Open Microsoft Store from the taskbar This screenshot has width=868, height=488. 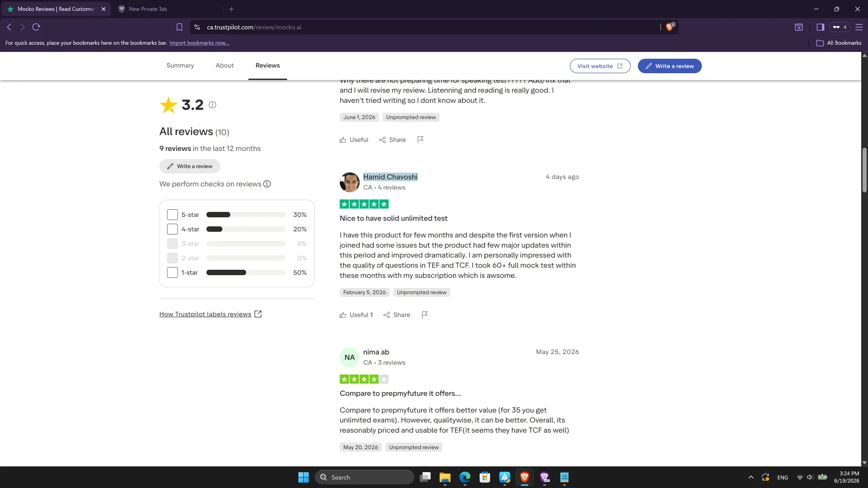tap(485, 477)
